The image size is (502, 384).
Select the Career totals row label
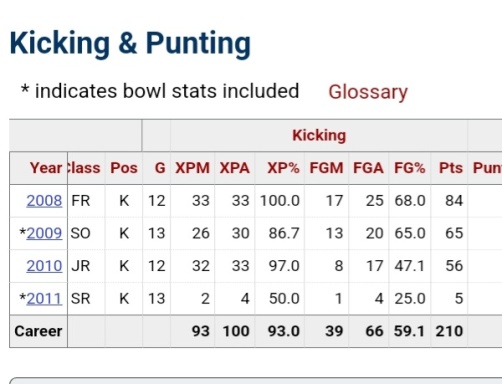(x=38, y=331)
